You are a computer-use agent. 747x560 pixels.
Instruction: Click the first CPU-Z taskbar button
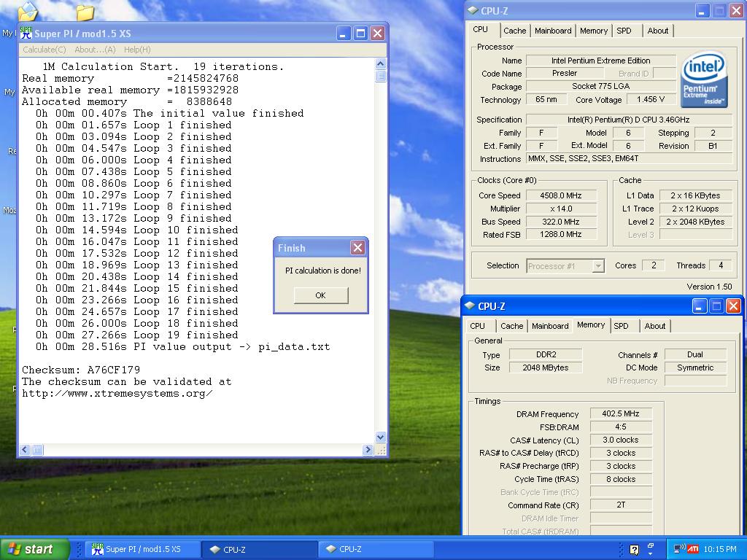tap(260, 549)
